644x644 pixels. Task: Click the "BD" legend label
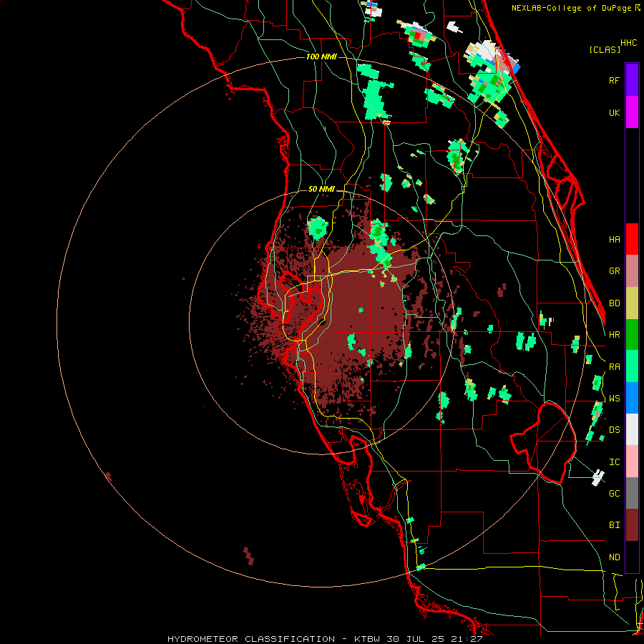614,303
